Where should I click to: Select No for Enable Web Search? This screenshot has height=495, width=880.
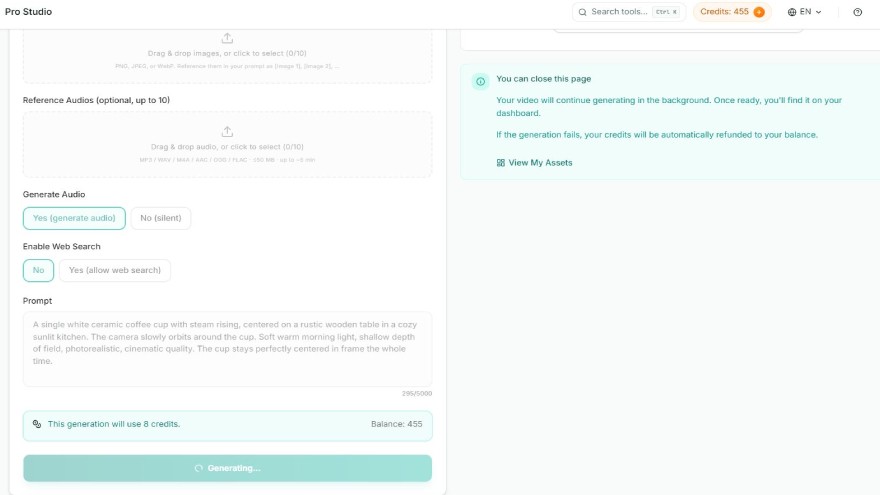38,271
